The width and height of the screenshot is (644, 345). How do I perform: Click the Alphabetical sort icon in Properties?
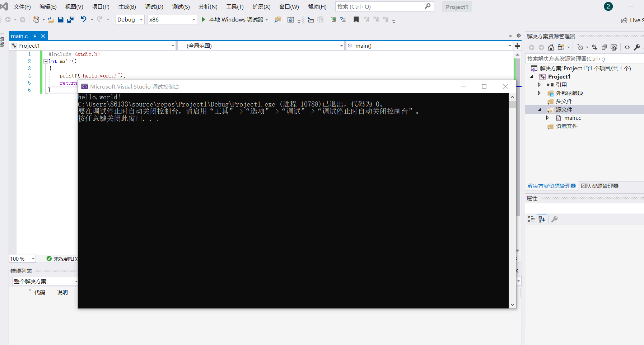(542, 219)
